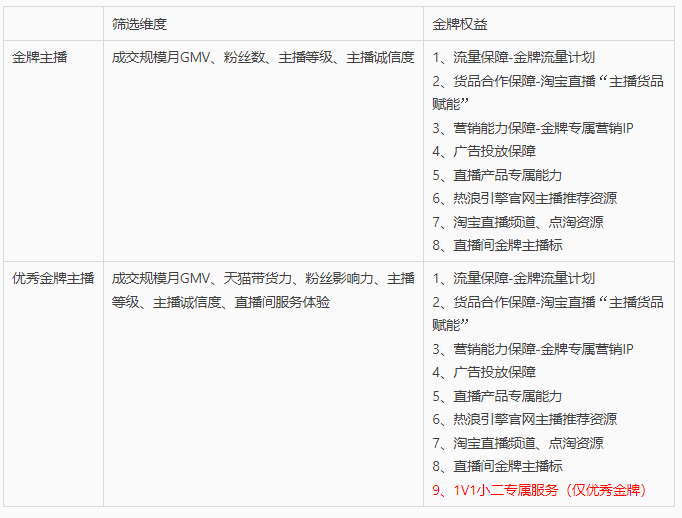Click 优秀金牌主播's criteria text mentioning 天猫带货力
The width and height of the screenshot is (682, 518).
263,278
